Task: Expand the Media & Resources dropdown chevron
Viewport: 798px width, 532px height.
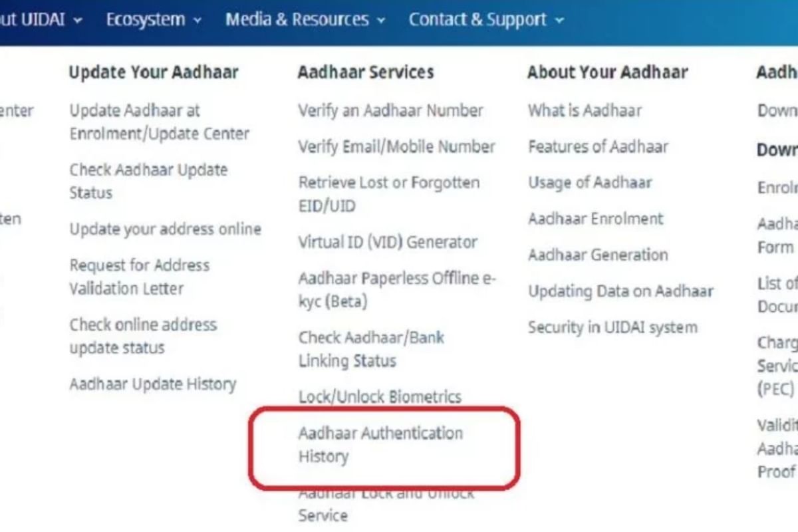Action: click(x=380, y=20)
